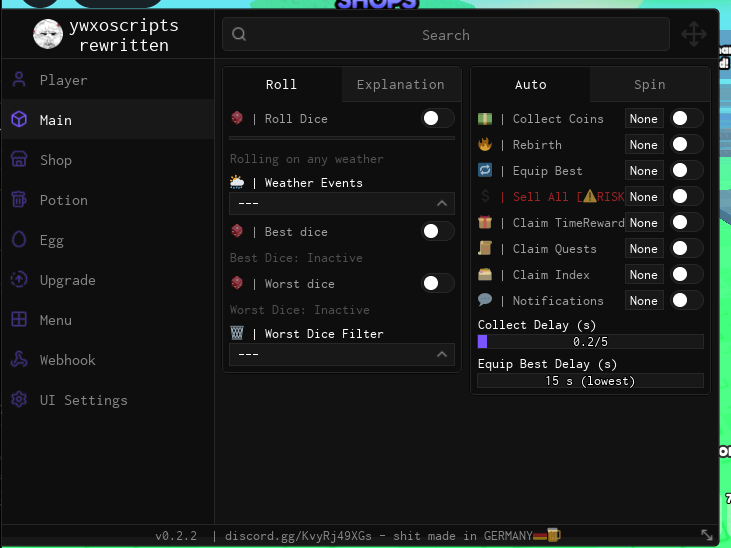The height and width of the screenshot is (548, 731).
Task: Click the scroll icon beside Claim Quests
Action: coord(485,248)
